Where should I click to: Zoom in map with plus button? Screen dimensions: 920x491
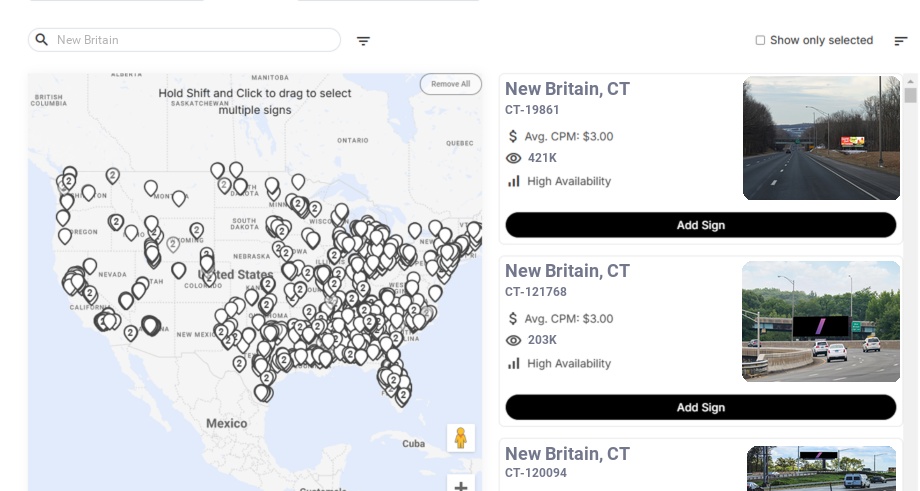pos(461,486)
